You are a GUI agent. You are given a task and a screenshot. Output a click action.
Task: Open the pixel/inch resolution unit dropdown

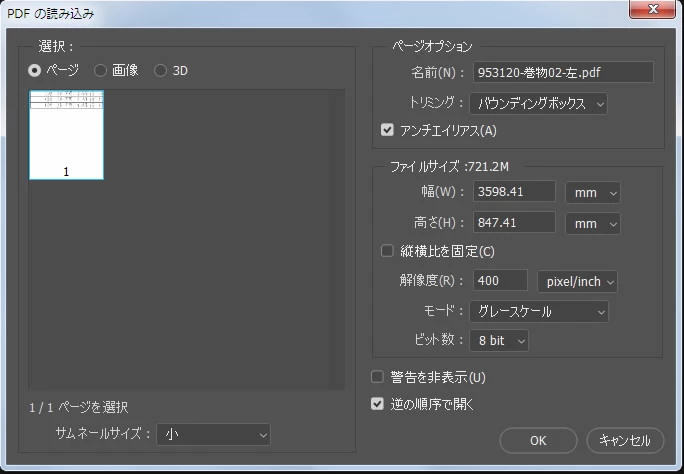pos(577,281)
